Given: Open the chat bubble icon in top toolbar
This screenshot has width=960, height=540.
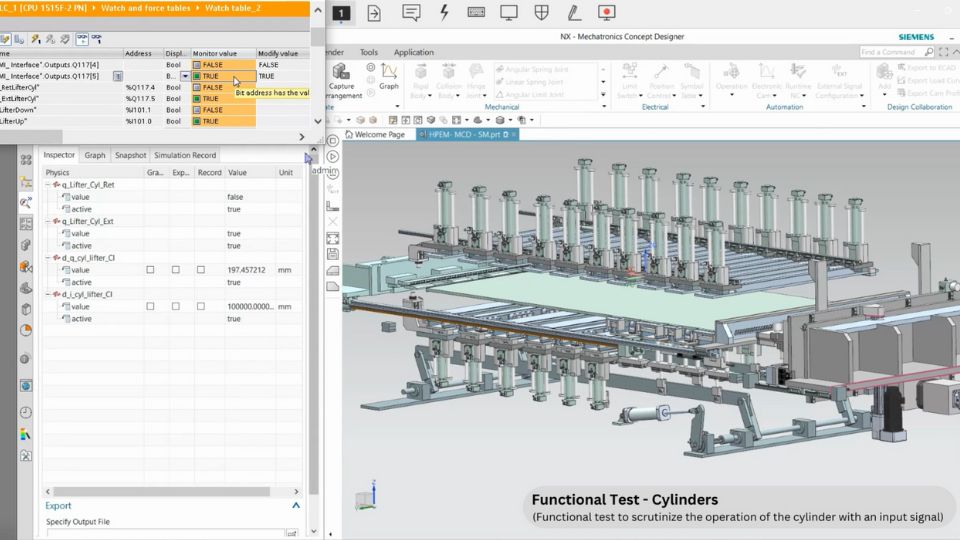Looking at the screenshot, I should point(411,12).
